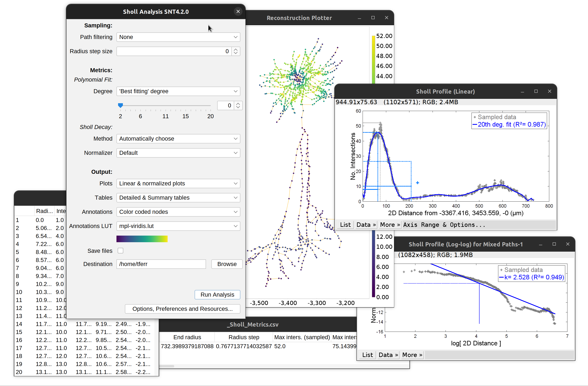This screenshot has height=386, width=588.
Task: Decrease polynomial degree spinner value
Action: click(238, 107)
